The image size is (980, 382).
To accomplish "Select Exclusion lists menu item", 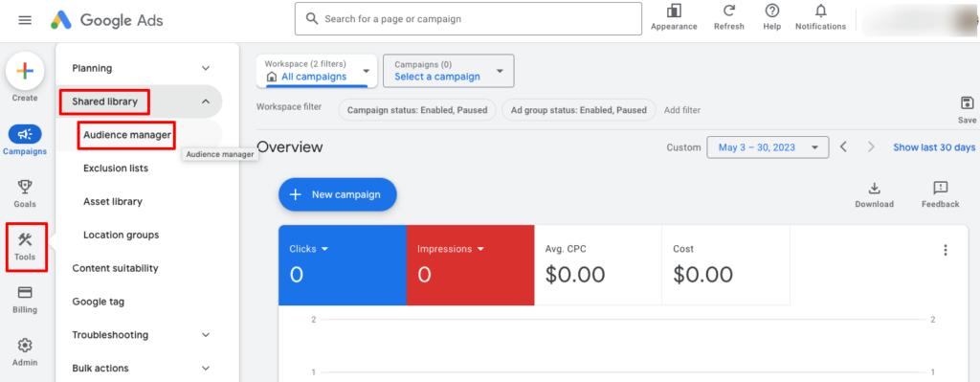I will pyautogui.click(x=116, y=169).
